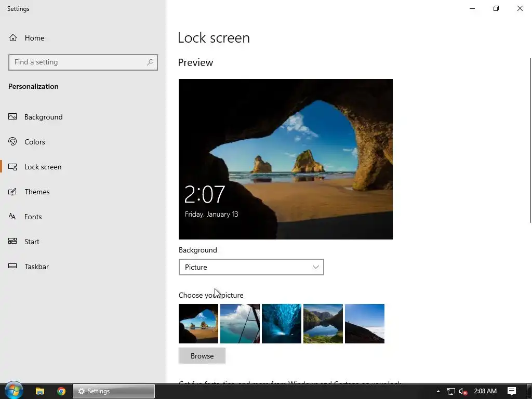The width and height of the screenshot is (532, 399).
Task: Click the Browse button
Action: pyautogui.click(x=202, y=356)
